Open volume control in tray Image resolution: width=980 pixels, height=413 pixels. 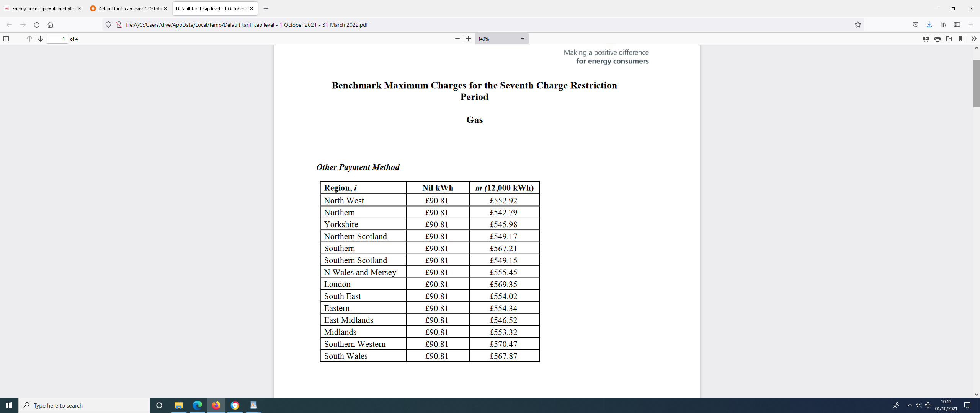pyautogui.click(x=919, y=405)
